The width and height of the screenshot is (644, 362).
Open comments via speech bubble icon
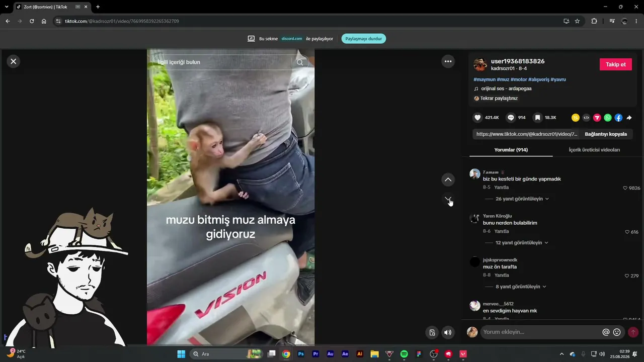coord(511,118)
